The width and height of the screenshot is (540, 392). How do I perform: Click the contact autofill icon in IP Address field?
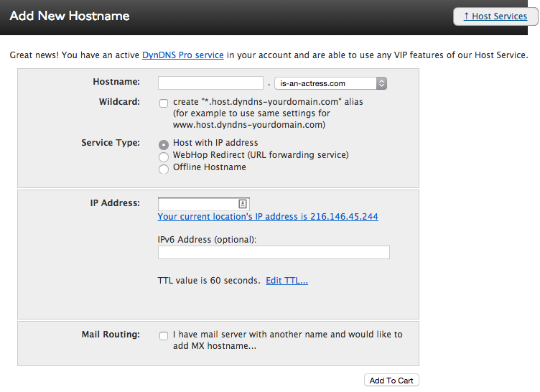tap(243, 204)
